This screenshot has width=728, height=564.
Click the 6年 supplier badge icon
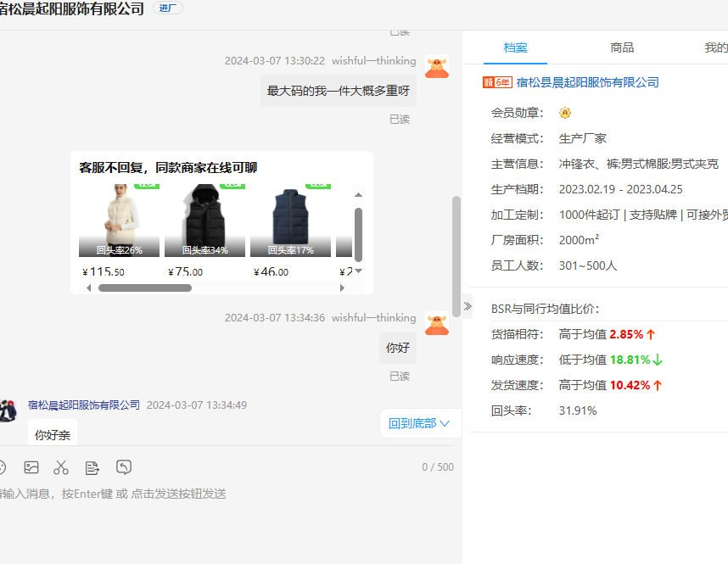(x=497, y=82)
